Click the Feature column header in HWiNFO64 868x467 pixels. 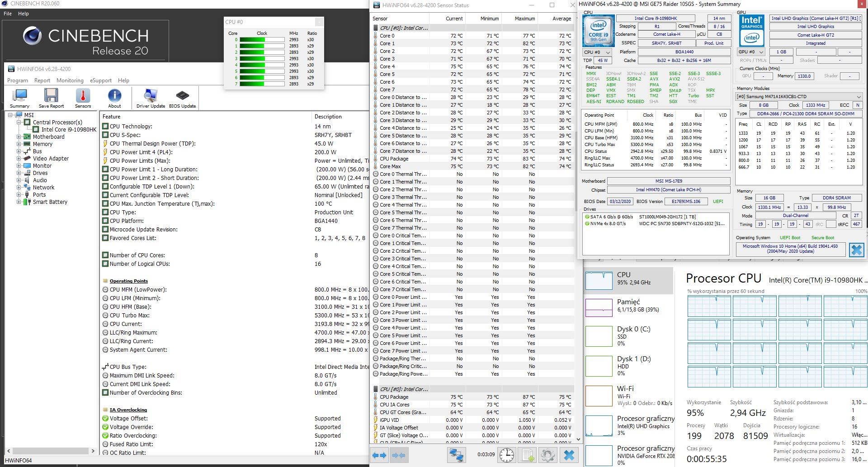click(x=206, y=117)
